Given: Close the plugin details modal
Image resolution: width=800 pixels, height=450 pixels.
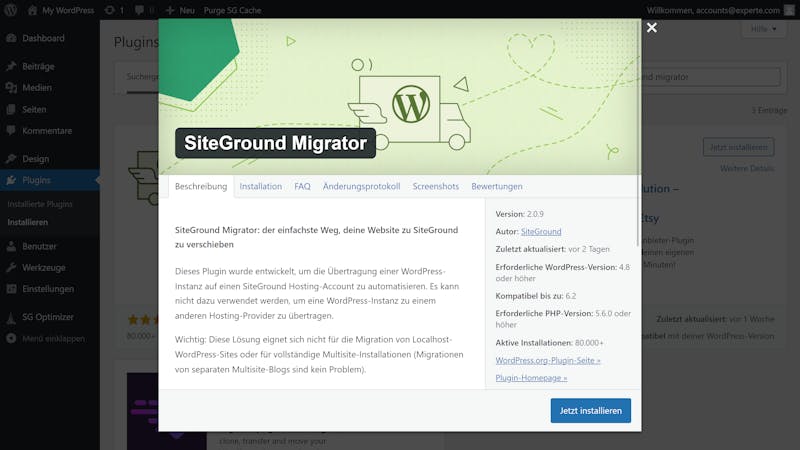Looking at the screenshot, I should [x=652, y=28].
